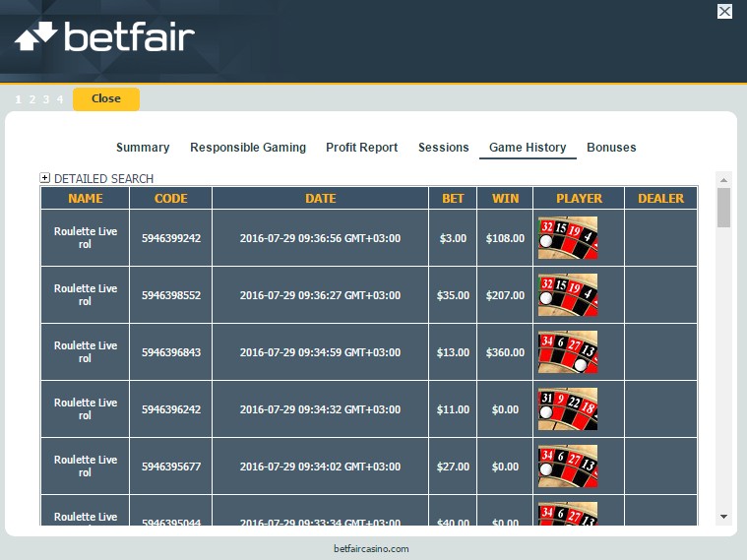Go to page 2
Viewport: 747px width, 560px height.
pos(31,99)
